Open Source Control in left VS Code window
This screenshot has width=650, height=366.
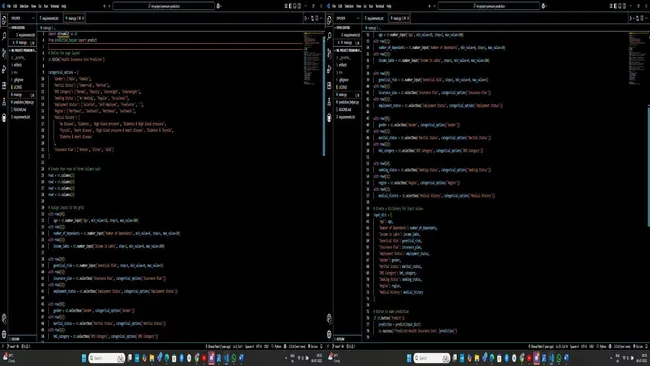(x=4, y=52)
